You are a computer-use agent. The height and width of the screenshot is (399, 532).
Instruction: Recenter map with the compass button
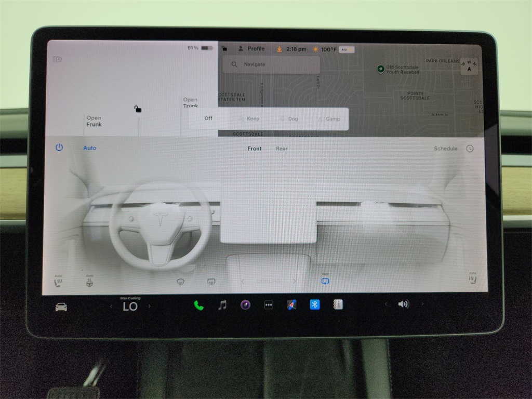pos(469,66)
